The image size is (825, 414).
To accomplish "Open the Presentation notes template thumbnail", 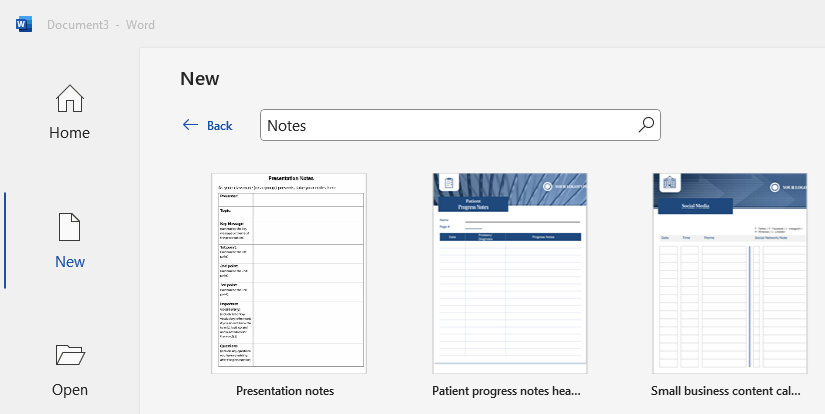I will (x=289, y=274).
